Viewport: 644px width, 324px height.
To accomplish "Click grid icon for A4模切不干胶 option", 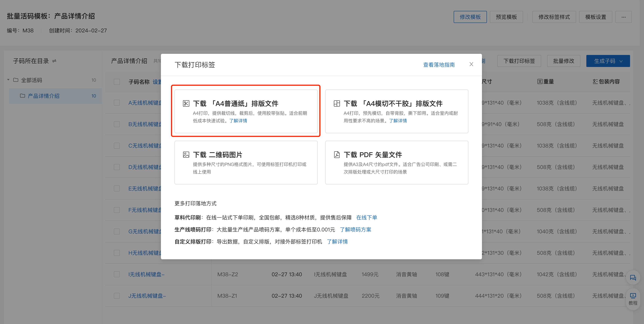I will click(337, 104).
